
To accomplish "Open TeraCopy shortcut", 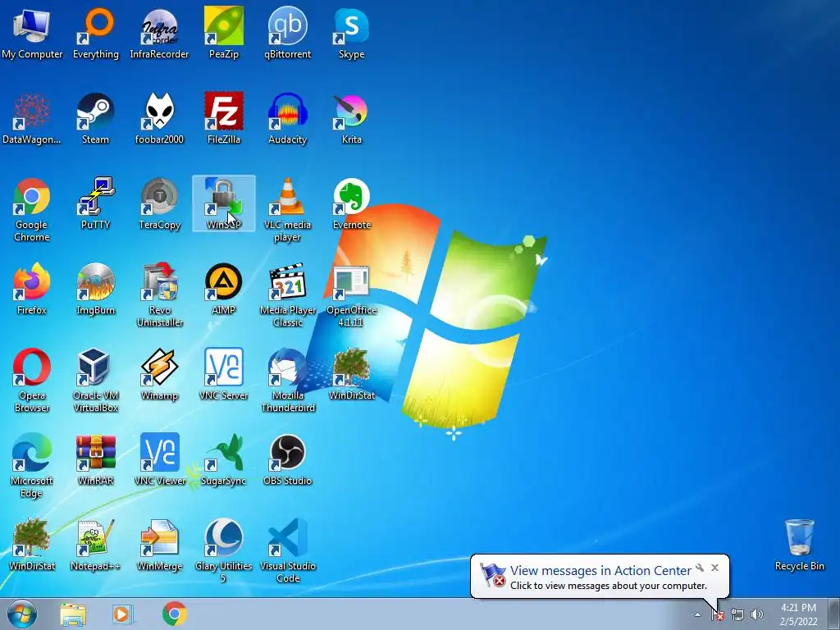I will coord(159,204).
